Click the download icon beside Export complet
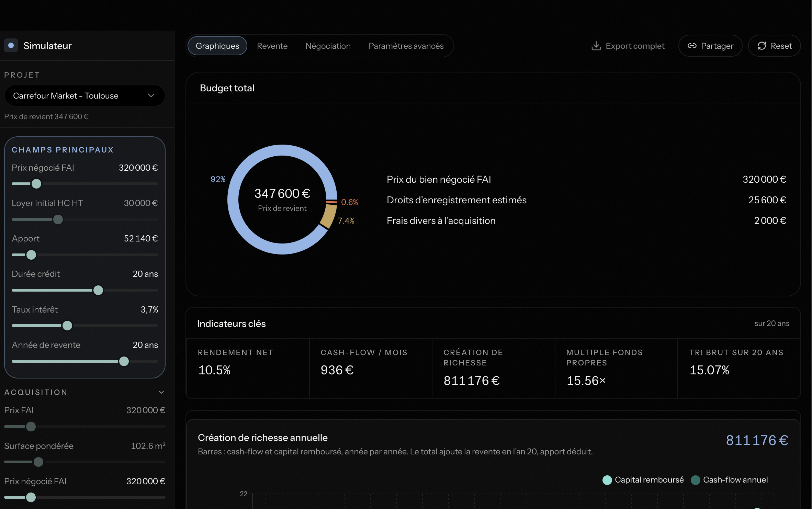Viewport: 812px width, 509px height. (x=596, y=46)
